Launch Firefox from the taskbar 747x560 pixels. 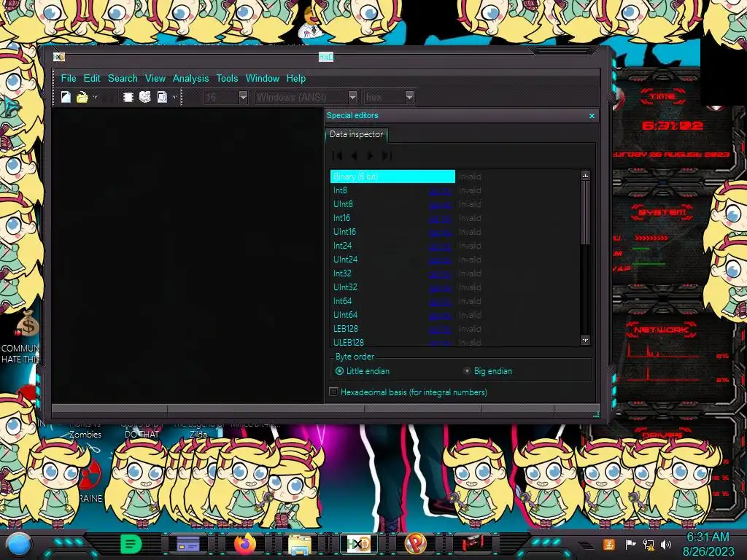click(244, 544)
